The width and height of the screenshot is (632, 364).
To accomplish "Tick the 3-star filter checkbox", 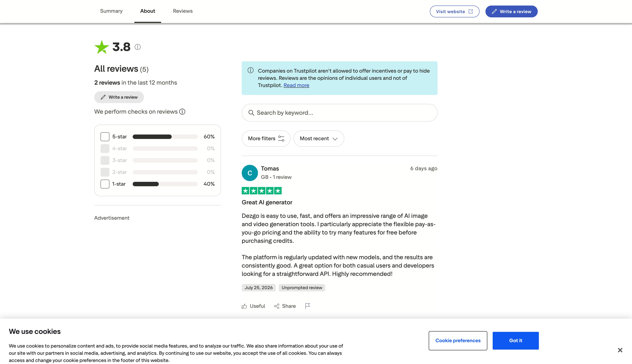I will click(x=105, y=160).
